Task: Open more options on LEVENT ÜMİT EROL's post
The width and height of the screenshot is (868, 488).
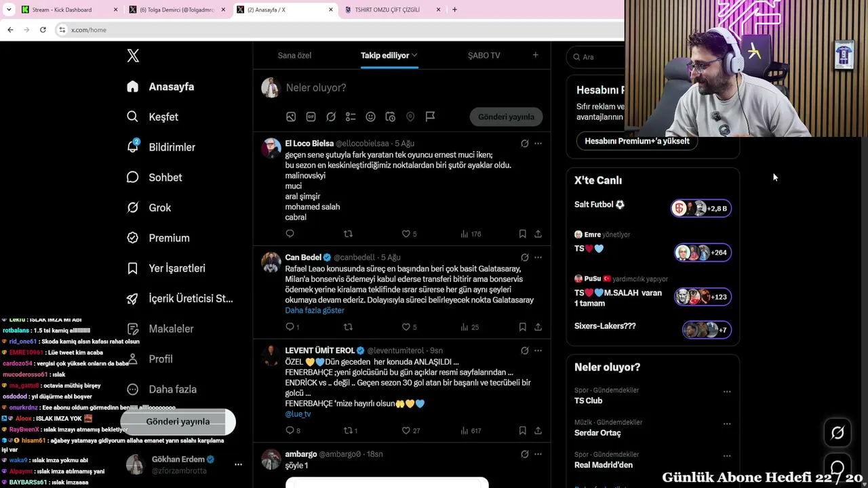Action: click(538, 350)
